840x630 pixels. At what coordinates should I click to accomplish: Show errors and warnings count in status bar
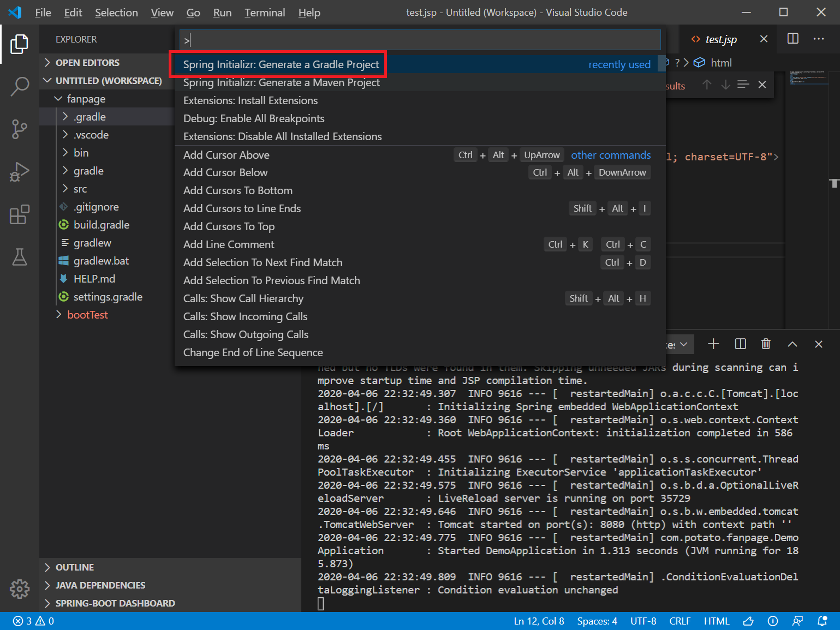point(34,621)
